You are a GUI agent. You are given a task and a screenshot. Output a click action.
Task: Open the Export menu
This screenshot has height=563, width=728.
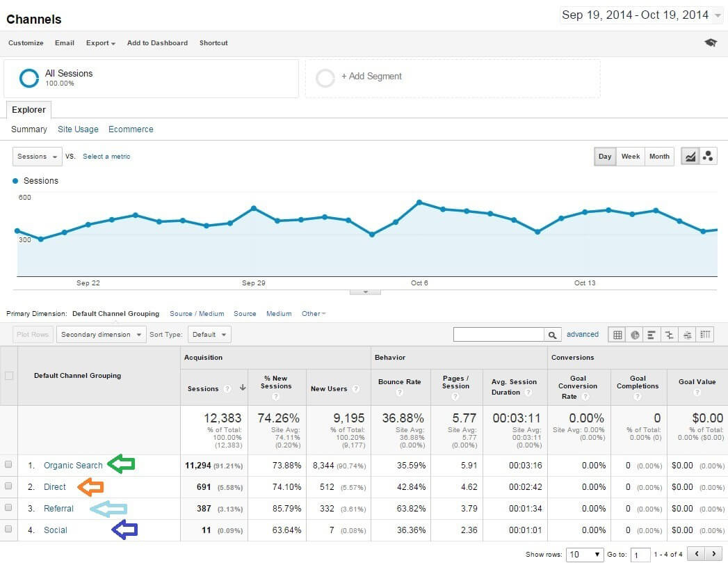[100, 42]
